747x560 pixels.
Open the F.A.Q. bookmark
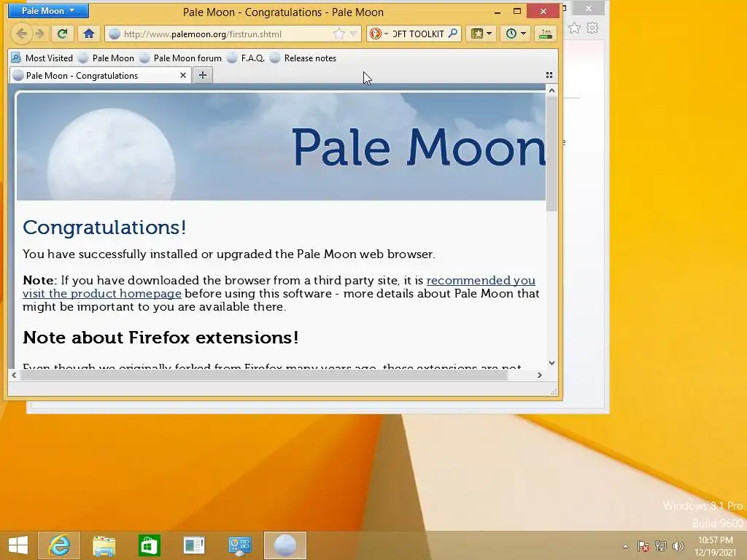coord(247,58)
